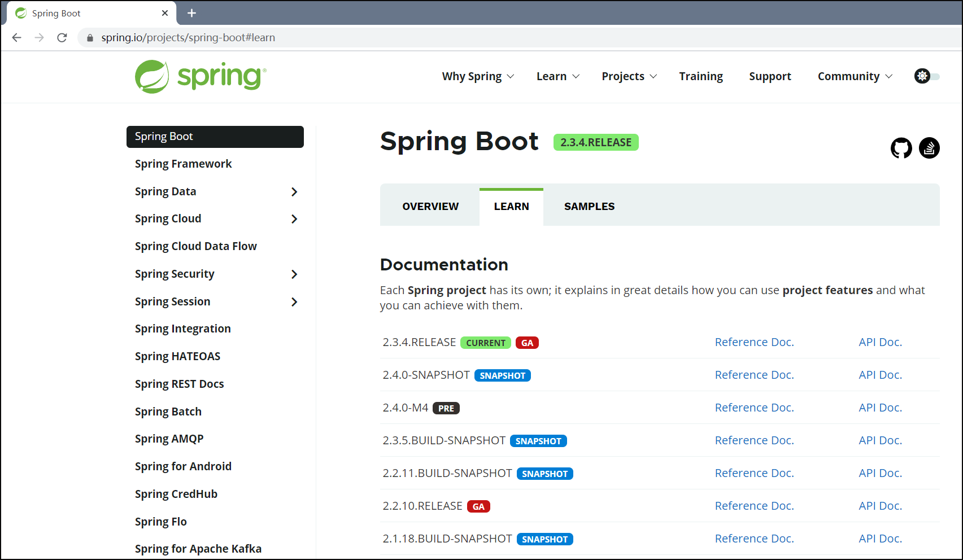Click the padlock site info icon
This screenshot has width=963, height=560.
(90, 38)
